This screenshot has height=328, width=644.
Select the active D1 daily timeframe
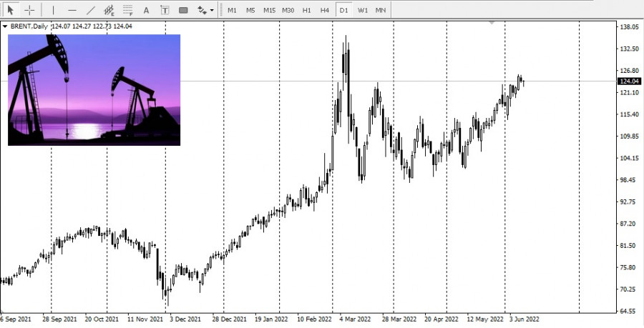pyautogui.click(x=343, y=10)
